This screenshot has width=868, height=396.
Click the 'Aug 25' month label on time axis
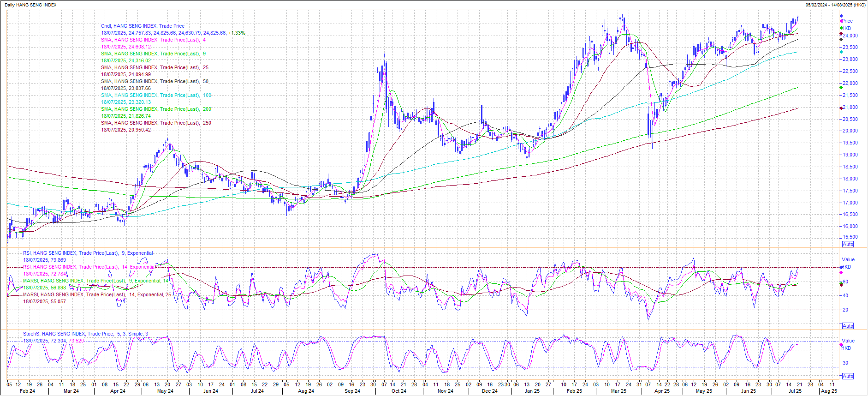pyautogui.click(x=829, y=391)
